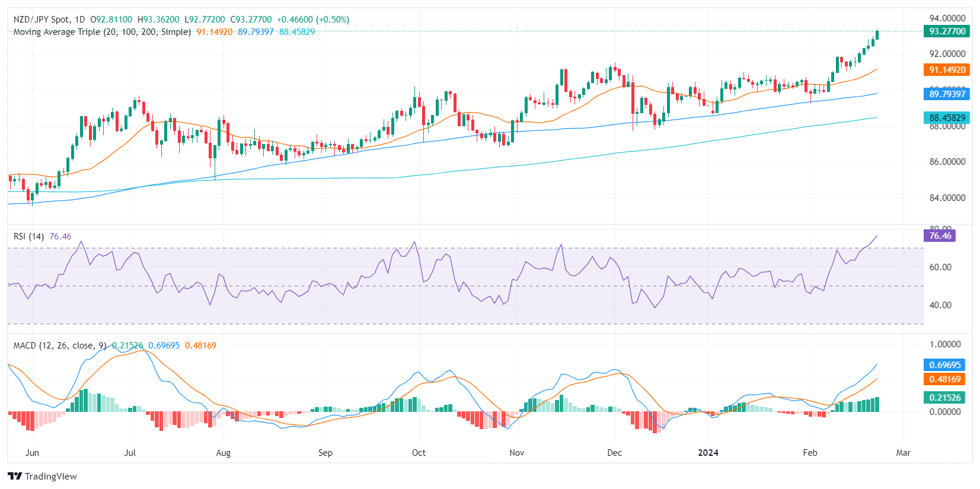The image size is (980, 489).
Task: Select the Oct label on time axis
Action: click(x=419, y=453)
